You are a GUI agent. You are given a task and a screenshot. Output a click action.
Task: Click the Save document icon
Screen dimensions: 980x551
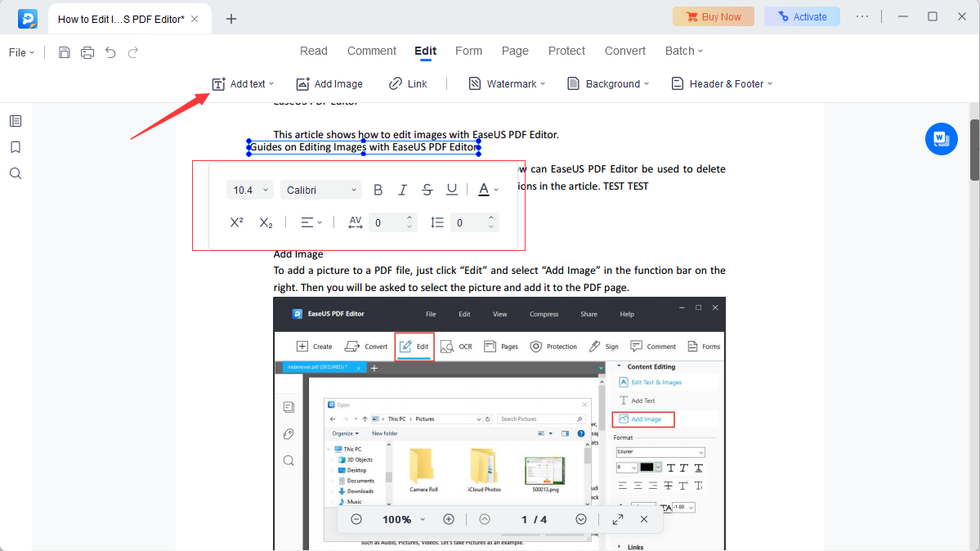(x=65, y=52)
